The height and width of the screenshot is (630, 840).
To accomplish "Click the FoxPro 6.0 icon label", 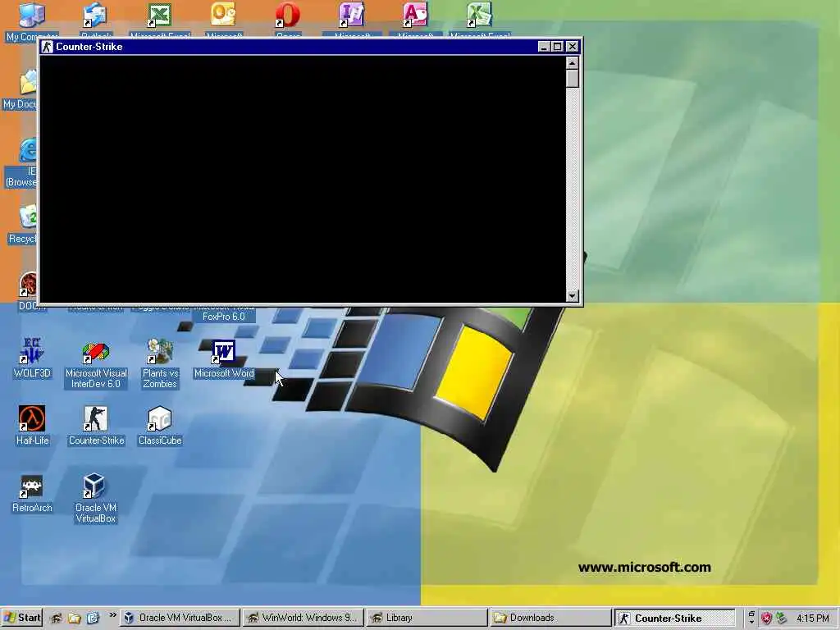I will [224, 316].
